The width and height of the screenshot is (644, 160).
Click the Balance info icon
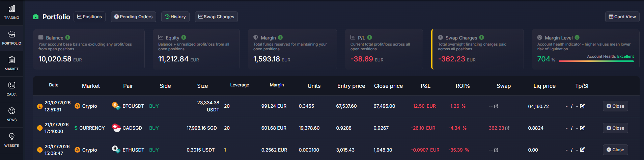(68, 37)
